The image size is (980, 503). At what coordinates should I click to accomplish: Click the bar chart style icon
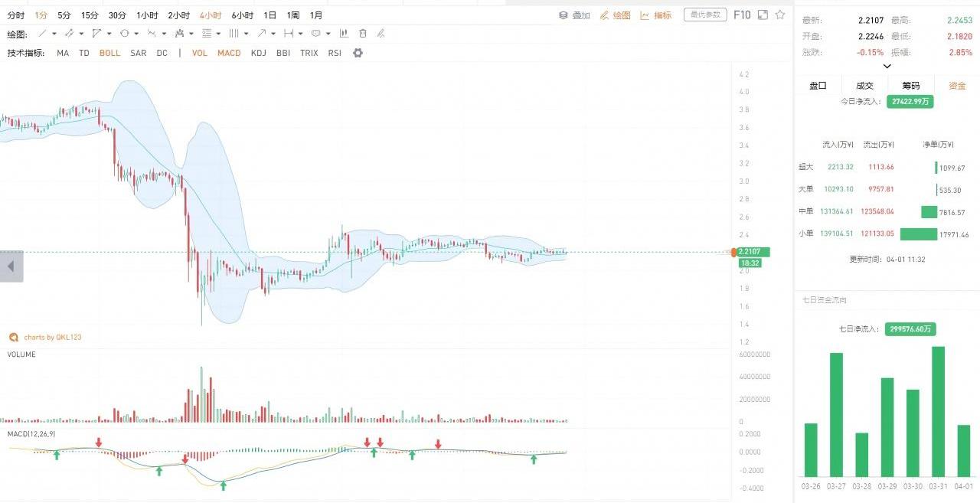coord(344,34)
